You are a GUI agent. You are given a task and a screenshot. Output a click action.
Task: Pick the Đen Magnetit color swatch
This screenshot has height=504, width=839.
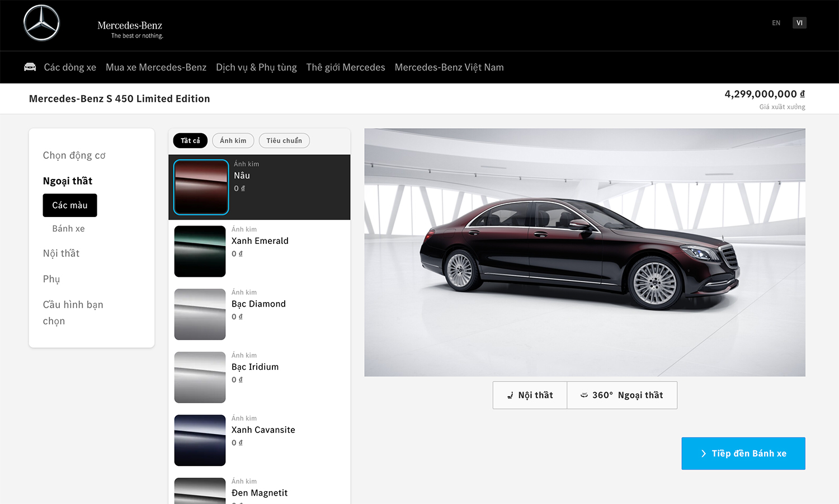pos(200,491)
